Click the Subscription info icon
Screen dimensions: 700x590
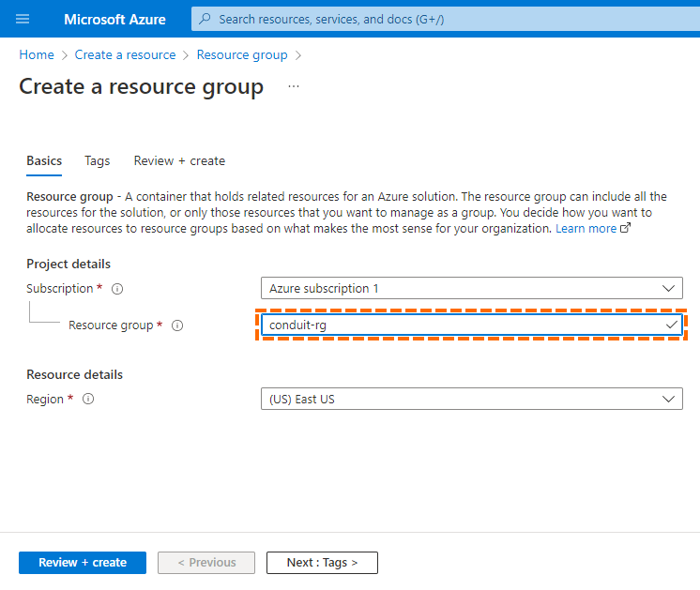(x=117, y=289)
